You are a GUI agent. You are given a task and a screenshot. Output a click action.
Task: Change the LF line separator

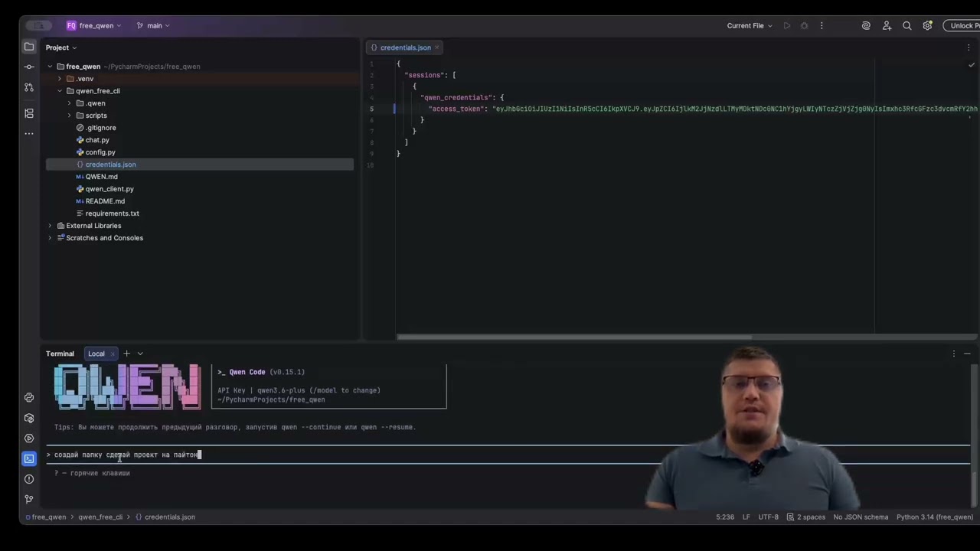tap(746, 517)
